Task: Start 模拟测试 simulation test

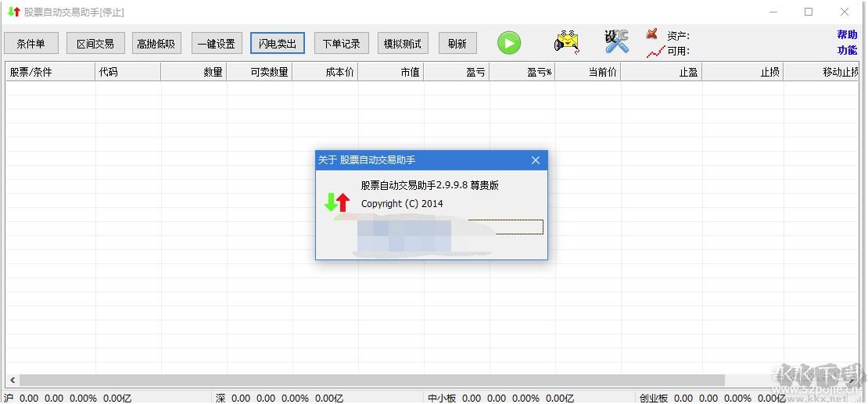Action: pos(403,43)
